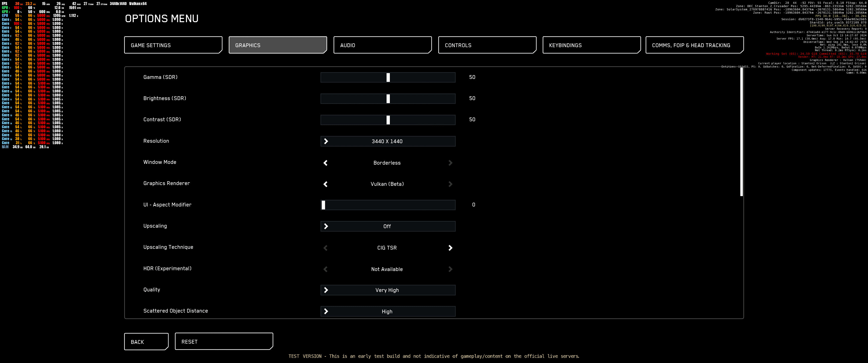Click the options list vertical scrollbar
The width and height of the screenshot is (868, 363).
pos(741,131)
